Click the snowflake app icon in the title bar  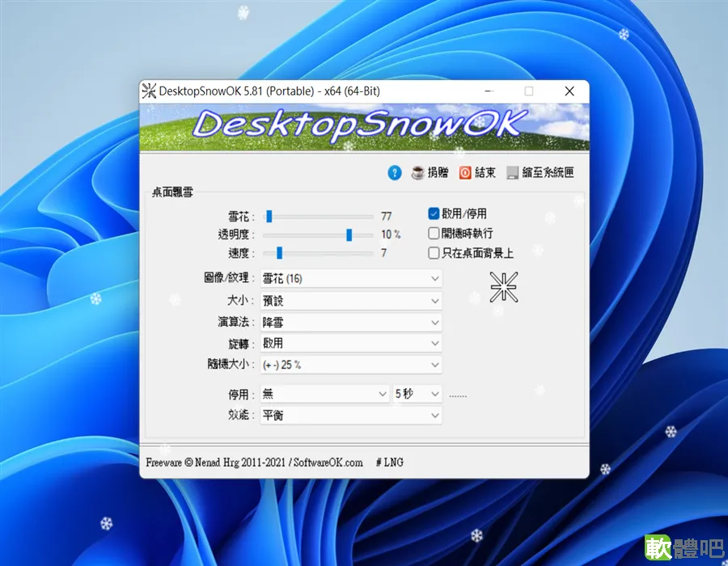pyautogui.click(x=149, y=91)
